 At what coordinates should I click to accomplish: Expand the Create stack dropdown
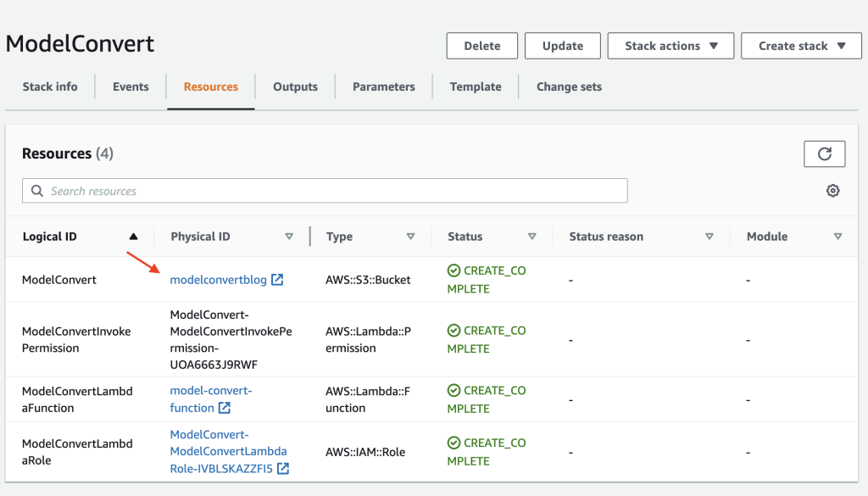pos(801,46)
